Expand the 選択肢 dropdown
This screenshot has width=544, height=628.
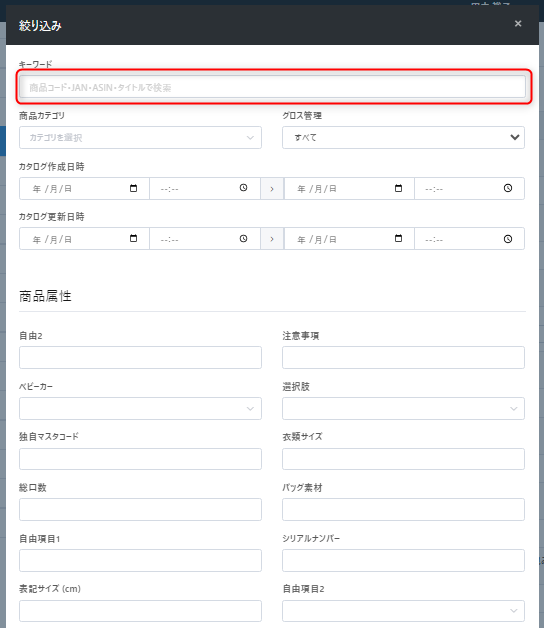403,409
